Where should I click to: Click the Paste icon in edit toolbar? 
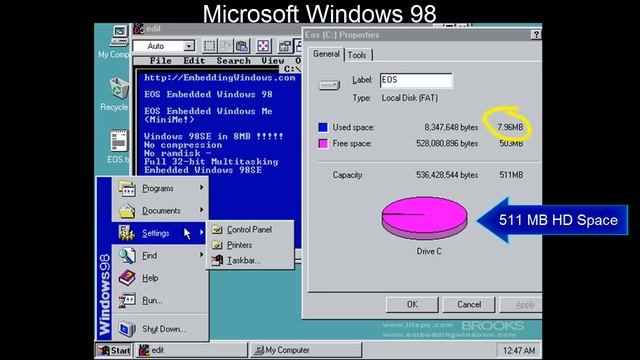242,46
